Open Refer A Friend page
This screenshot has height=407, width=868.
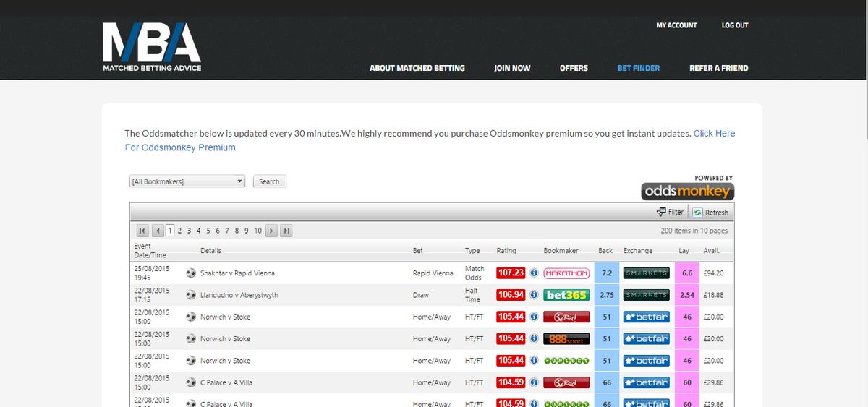tap(719, 68)
